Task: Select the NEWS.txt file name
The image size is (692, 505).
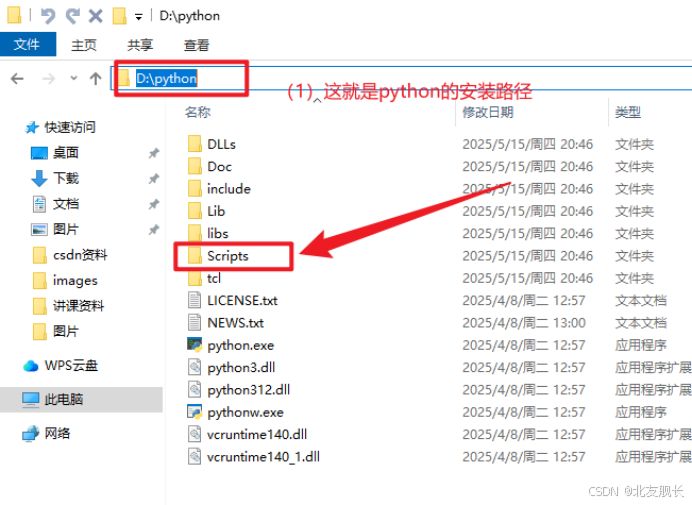Action: coord(235,323)
